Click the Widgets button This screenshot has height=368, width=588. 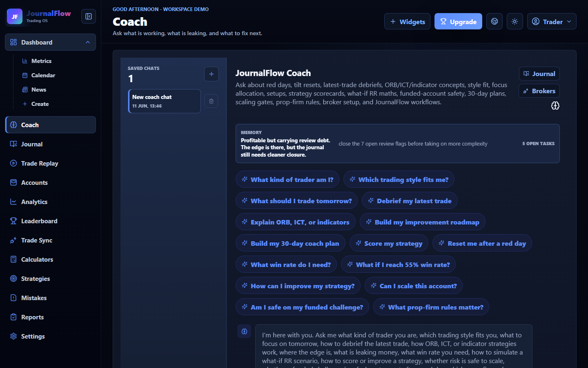[x=407, y=21]
